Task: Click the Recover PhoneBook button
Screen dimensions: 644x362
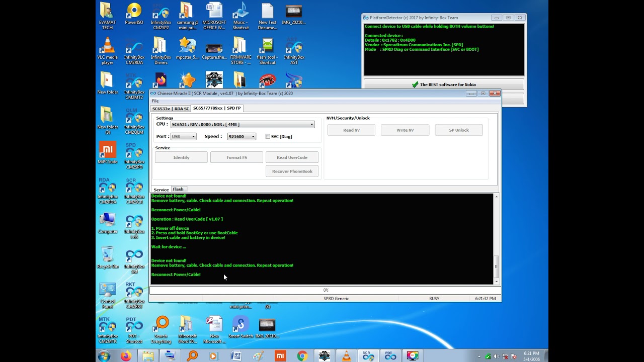Action: tap(292, 171)
